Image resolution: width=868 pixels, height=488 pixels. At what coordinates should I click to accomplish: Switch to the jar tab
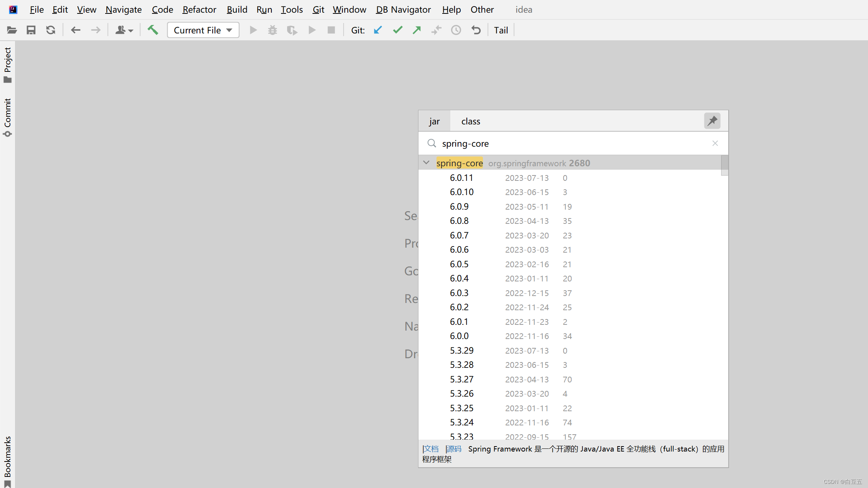pyautogui.click(x=434, y=121)
